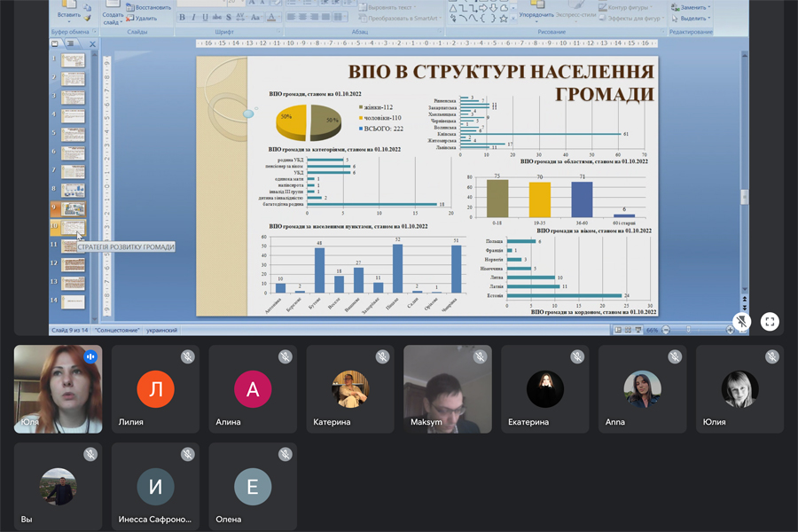The width and height of the screenshot is (798, 532).
Task: Switch to Normal view in status bar
Action: click(x=618, y=330)
